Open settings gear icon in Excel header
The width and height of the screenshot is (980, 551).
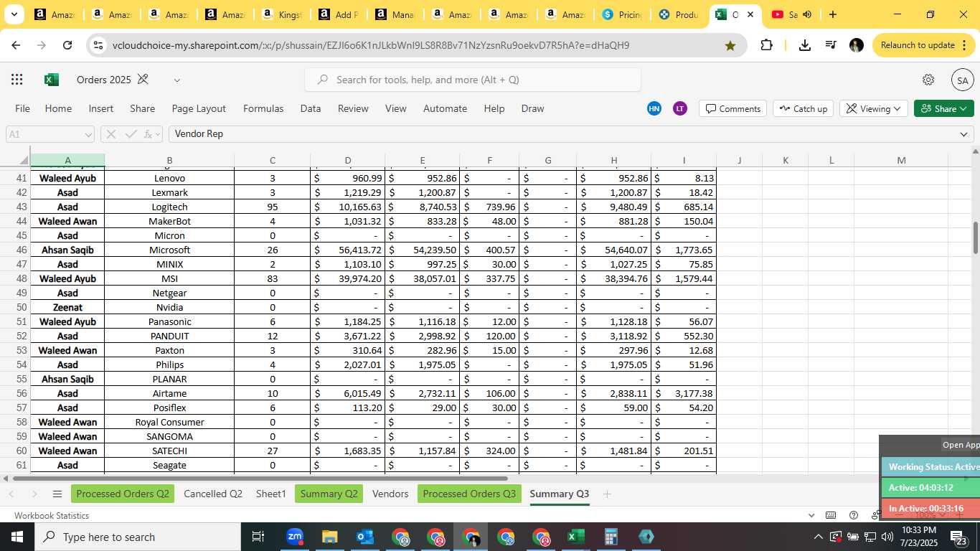tap(928, 80)
